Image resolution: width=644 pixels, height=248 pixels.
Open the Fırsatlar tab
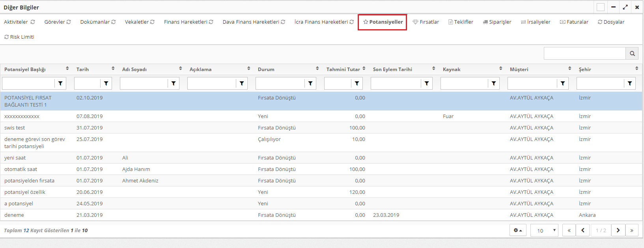coord(426,22)
